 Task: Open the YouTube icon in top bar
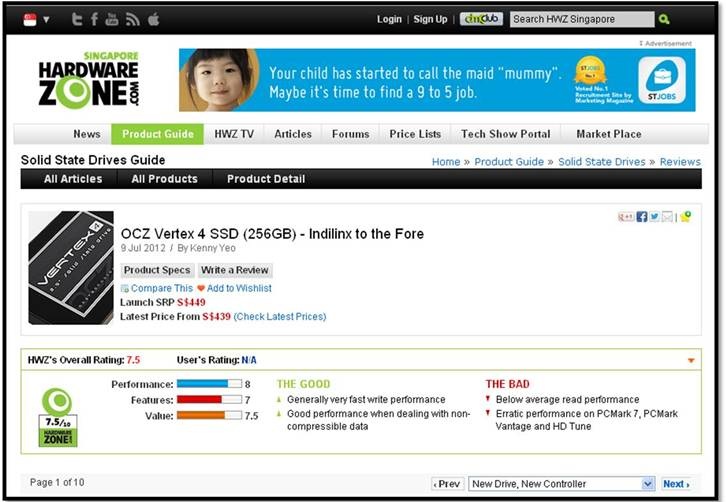pos(112,19)
